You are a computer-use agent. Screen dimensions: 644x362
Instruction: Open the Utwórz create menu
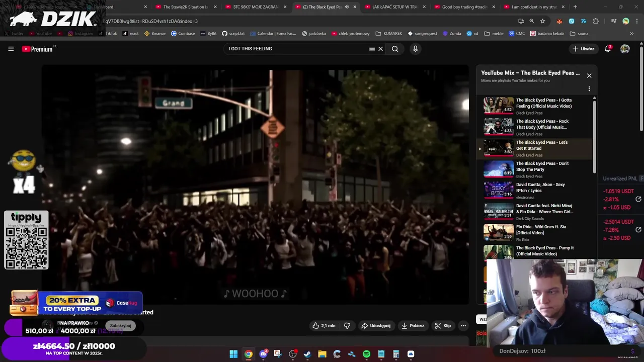(584, 49)
